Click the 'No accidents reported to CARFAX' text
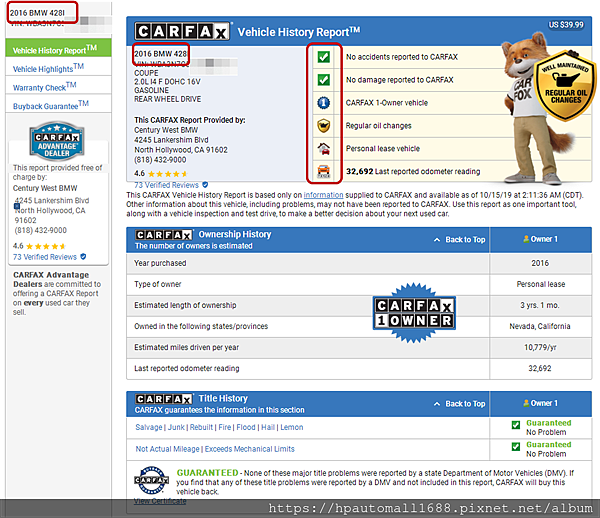This screenshot has height=518, width=600. [x=402, y=57]
